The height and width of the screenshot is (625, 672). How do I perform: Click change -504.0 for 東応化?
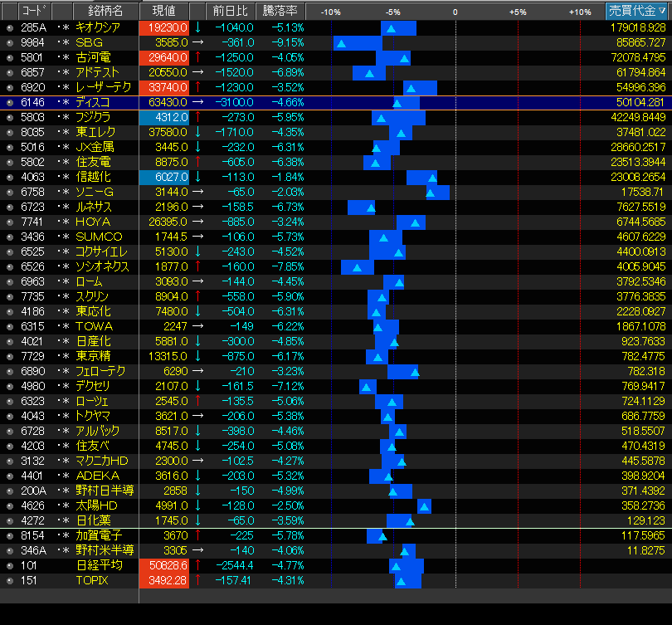238,311
